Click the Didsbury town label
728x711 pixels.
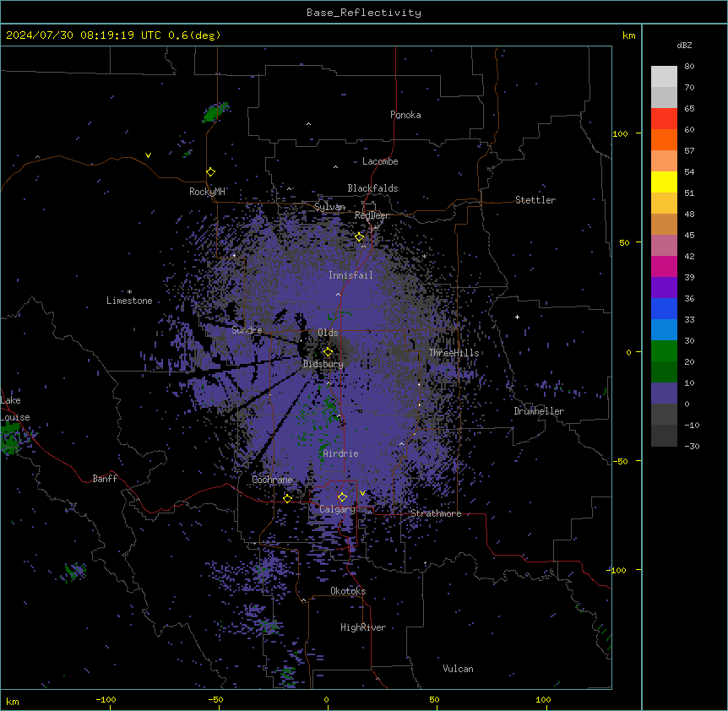[323, 364]
